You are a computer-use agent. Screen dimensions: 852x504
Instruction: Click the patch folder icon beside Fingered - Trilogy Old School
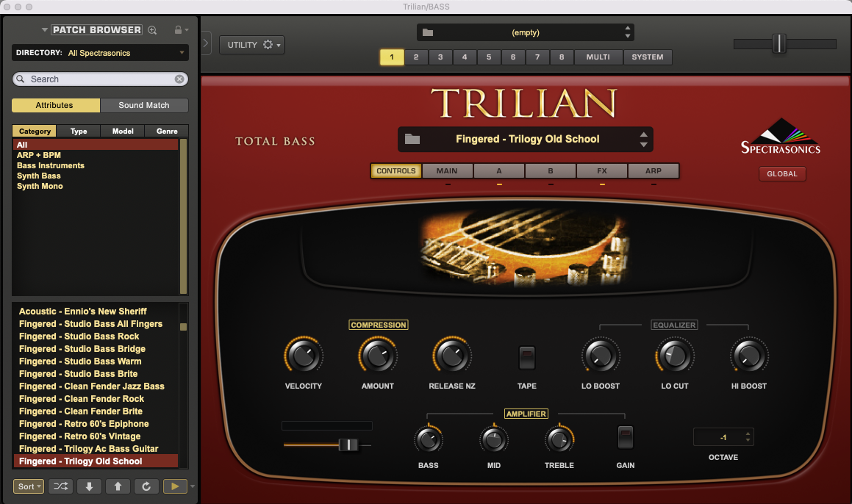[412, 139]
